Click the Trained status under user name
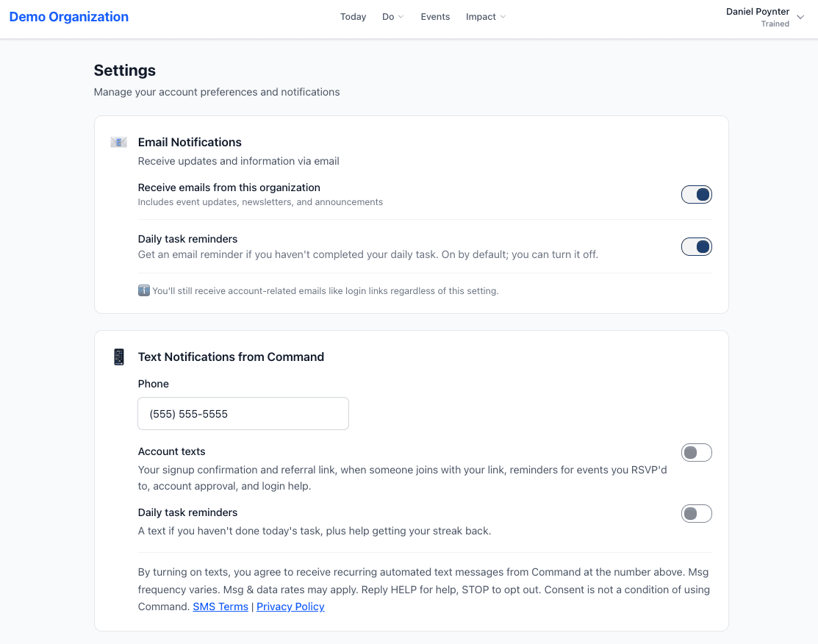 (x=775, y=24)
